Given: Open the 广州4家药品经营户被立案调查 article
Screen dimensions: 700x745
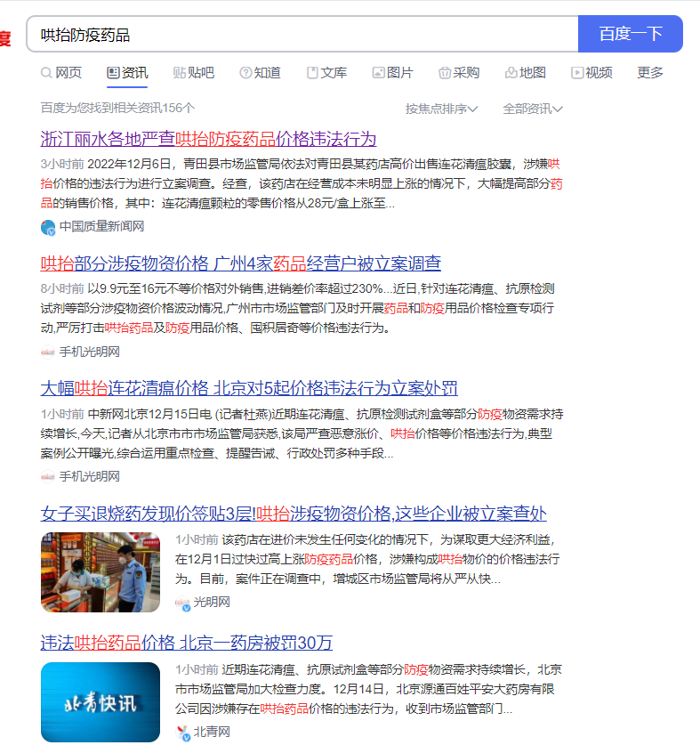Looking at the screenshot, I should click(x=240, y=263).
